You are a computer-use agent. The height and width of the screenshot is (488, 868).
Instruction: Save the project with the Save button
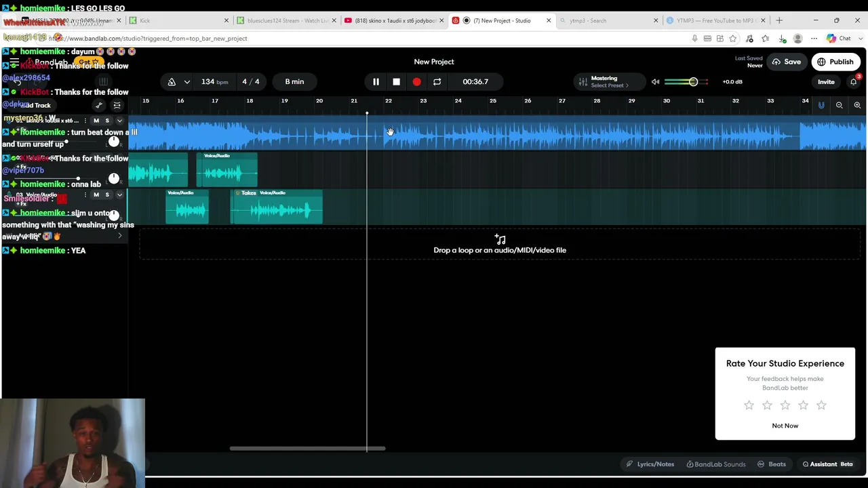point(786,62)
